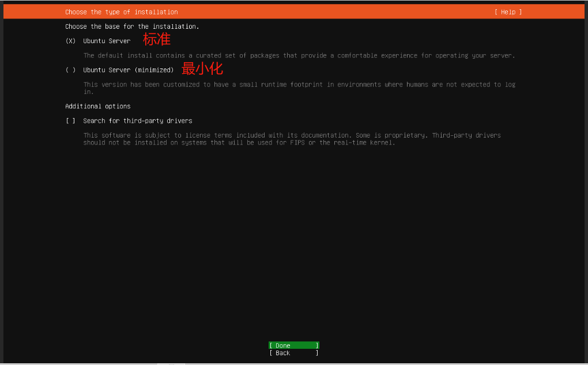Viewport: 588px width, 365px height.
Task: Click the "Additional options" heading
Action: (x=97, y=107)
